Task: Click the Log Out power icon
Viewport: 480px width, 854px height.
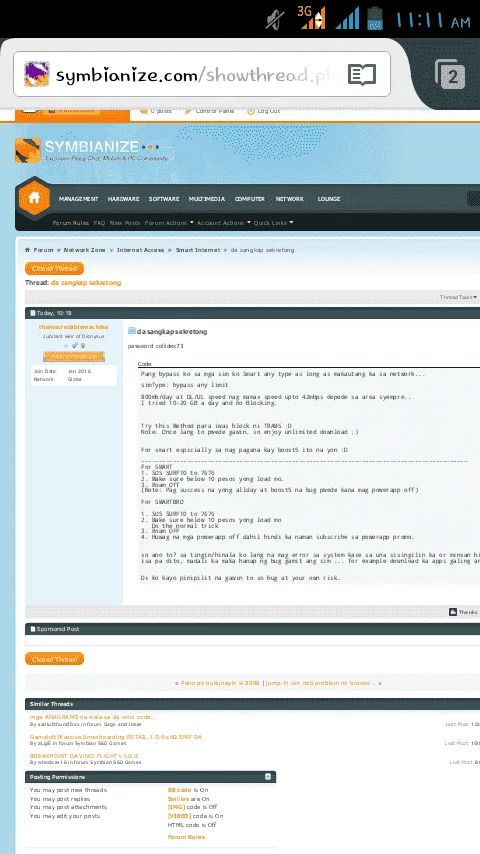Action: (251, 111)
